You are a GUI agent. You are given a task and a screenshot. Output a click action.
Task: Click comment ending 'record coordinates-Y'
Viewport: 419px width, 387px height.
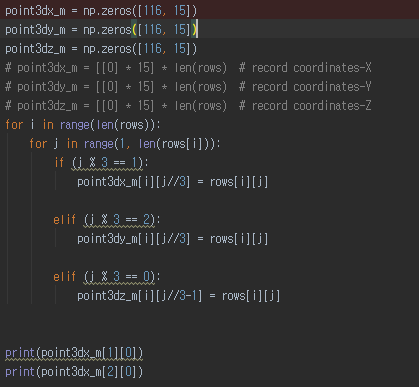coord(188,87)
